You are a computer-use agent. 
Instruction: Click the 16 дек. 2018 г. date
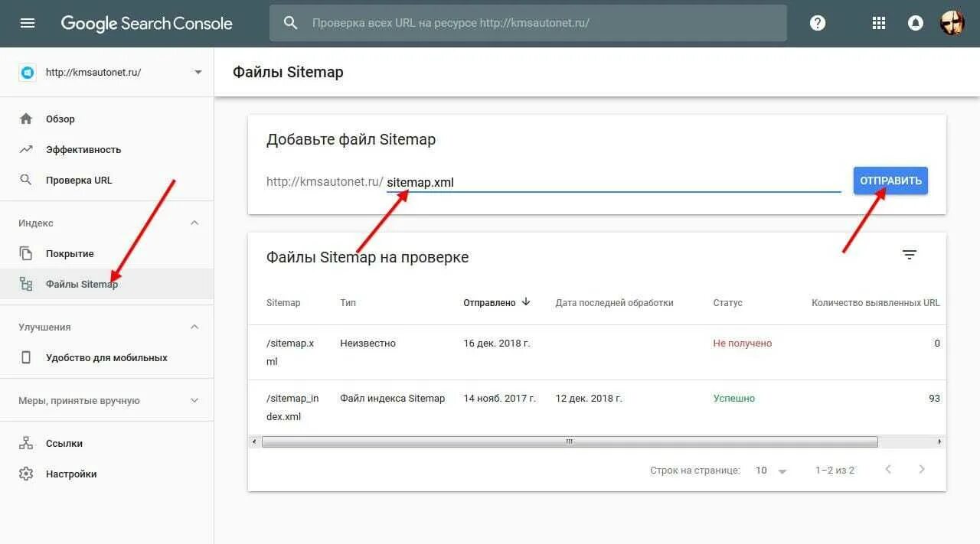497,344
